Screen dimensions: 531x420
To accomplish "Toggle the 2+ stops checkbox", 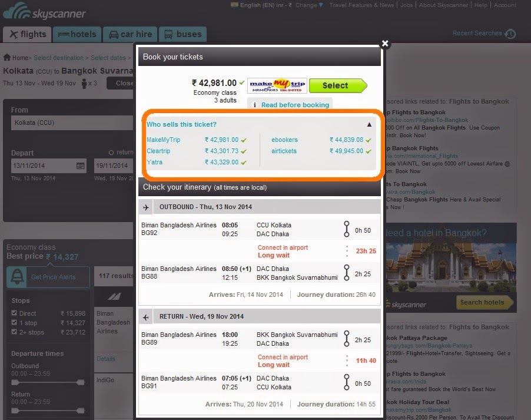I will 14,332.
